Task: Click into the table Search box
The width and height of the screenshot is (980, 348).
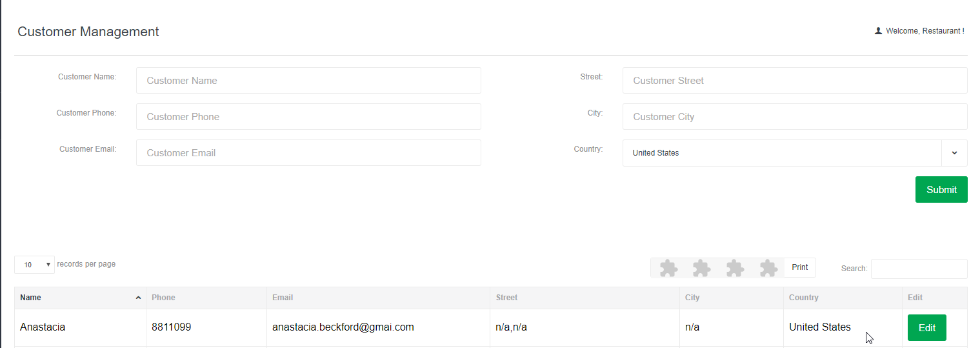Action: pos(919,269)
